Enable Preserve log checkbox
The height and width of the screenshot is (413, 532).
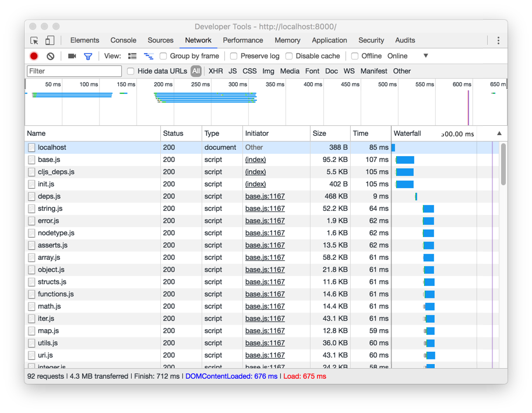pyautogui.click(x=234, y=56)
